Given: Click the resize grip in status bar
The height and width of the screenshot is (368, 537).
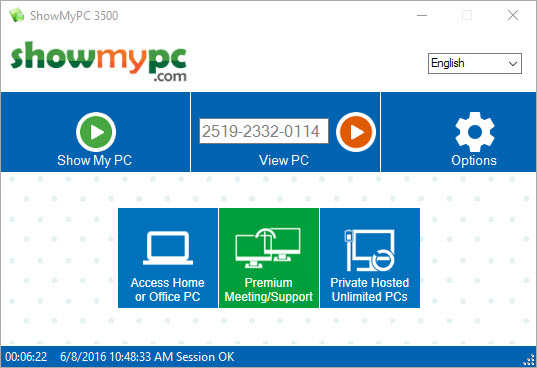Looking at the screenshot, I should [529, 360].
